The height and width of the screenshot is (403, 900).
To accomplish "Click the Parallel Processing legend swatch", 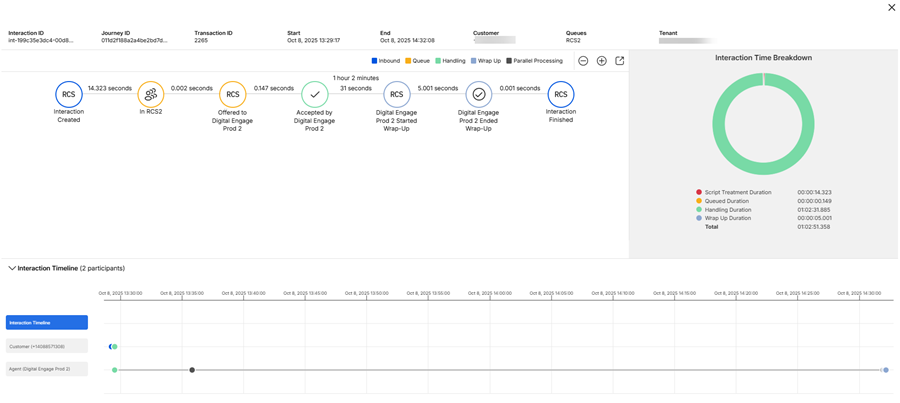I will (x=509, y=61).
